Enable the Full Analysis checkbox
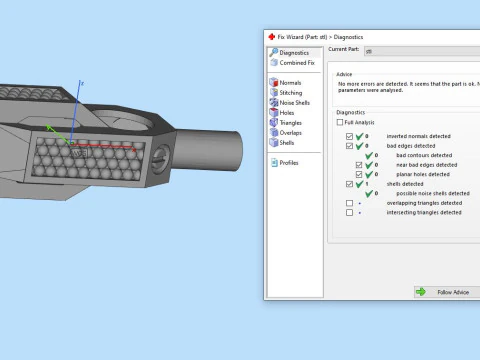480x360 pixels. pos(340,122)
